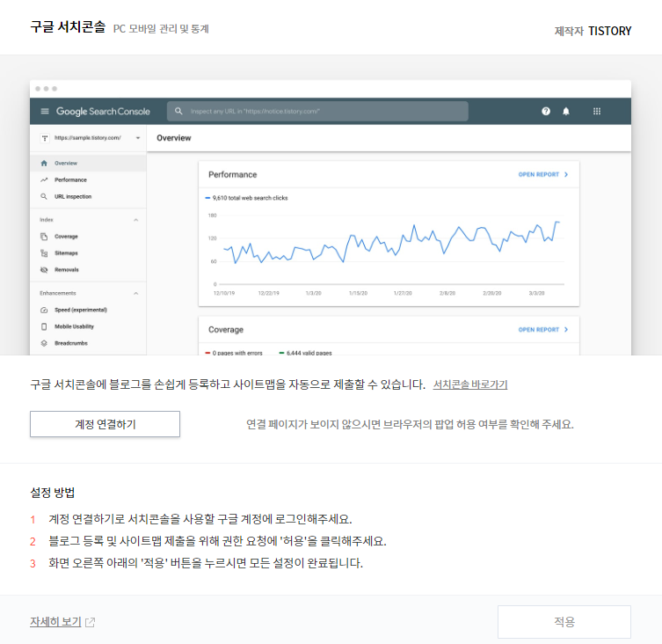The height and width of the screenshot is (644, 662).
Task: Click the Coverage card title
Action: click(226, 330)
